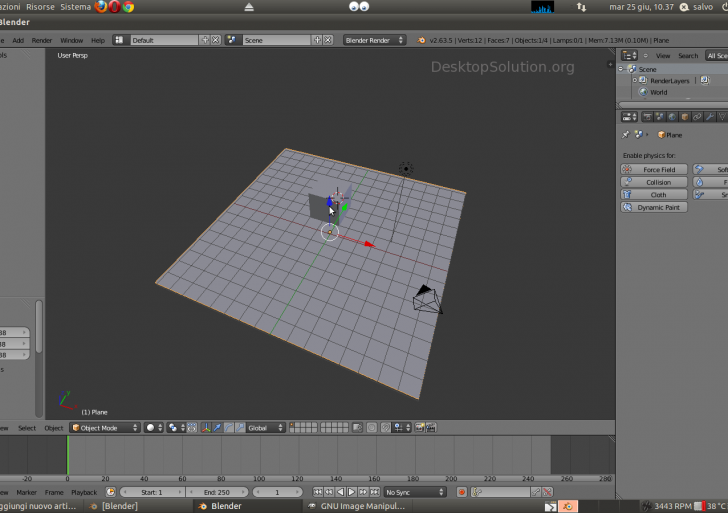728x513 pixels.
Task: Open the Render menu
Action: tap(42, 40)
